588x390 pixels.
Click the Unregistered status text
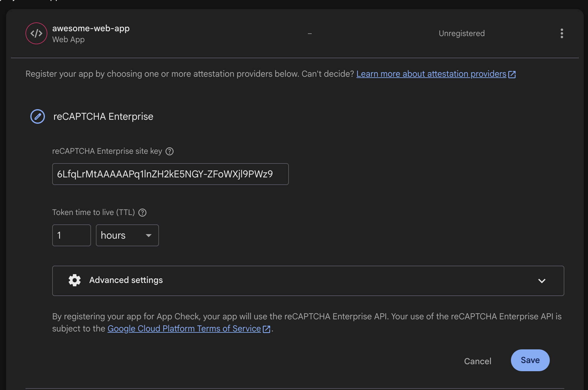(x=462, y=33)
